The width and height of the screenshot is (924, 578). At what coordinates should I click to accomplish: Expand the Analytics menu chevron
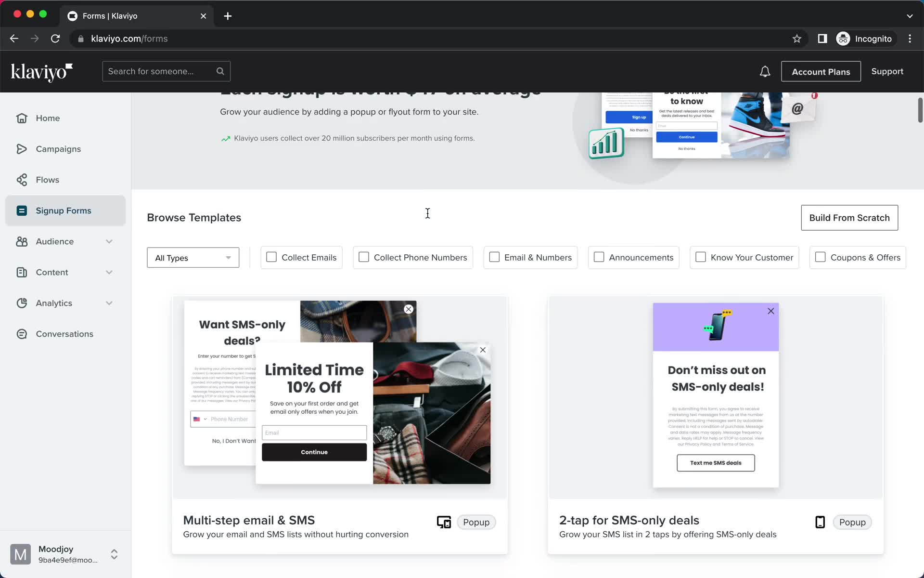[109, 303]
